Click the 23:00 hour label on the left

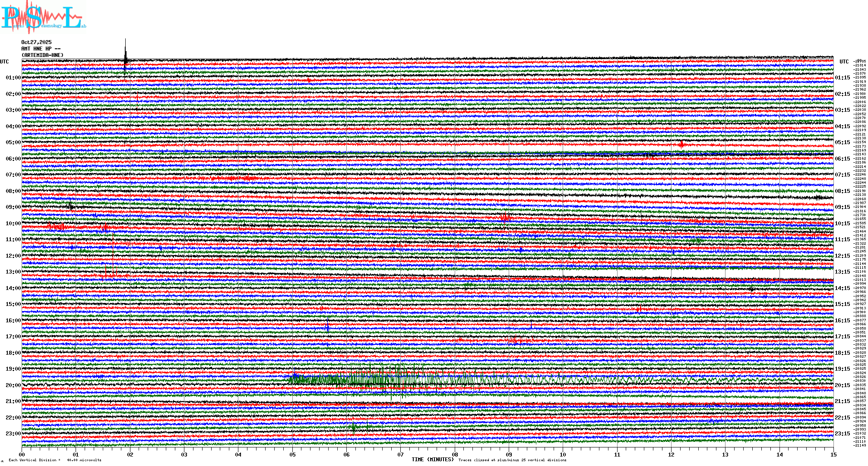tap(13, 434)
